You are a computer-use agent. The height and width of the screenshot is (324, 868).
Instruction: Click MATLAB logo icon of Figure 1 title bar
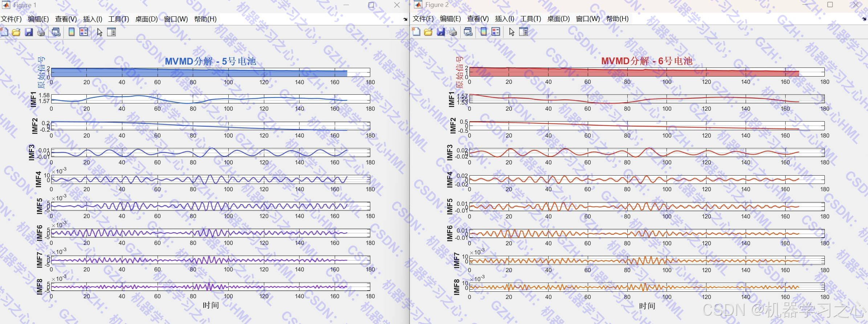(x=6, y=5)
